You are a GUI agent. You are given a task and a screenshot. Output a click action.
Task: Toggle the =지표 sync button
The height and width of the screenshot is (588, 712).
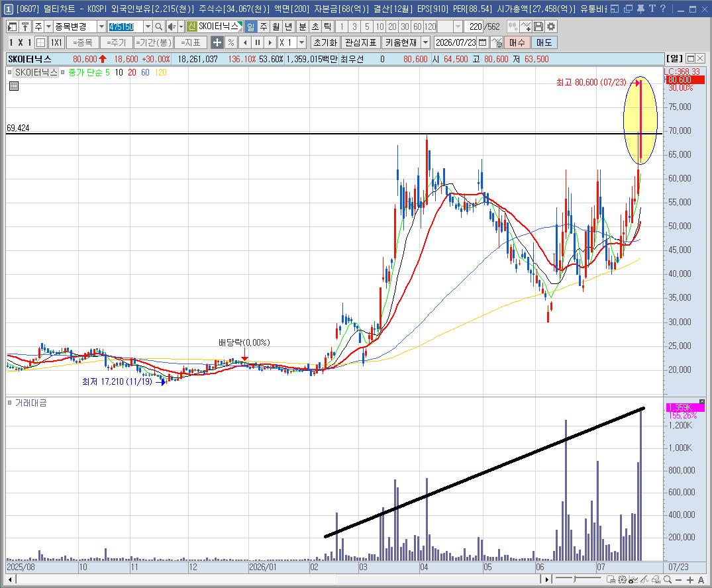click(x=191, y=42)
